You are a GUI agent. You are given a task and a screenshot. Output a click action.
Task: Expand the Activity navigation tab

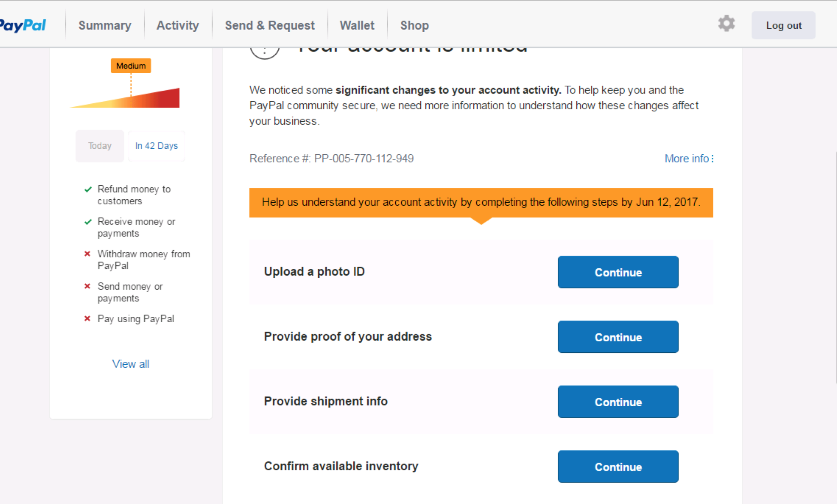178,25
